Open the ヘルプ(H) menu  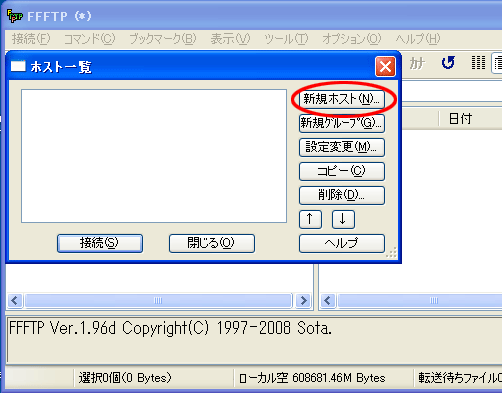pyautogui.click(x=418, y=39)
